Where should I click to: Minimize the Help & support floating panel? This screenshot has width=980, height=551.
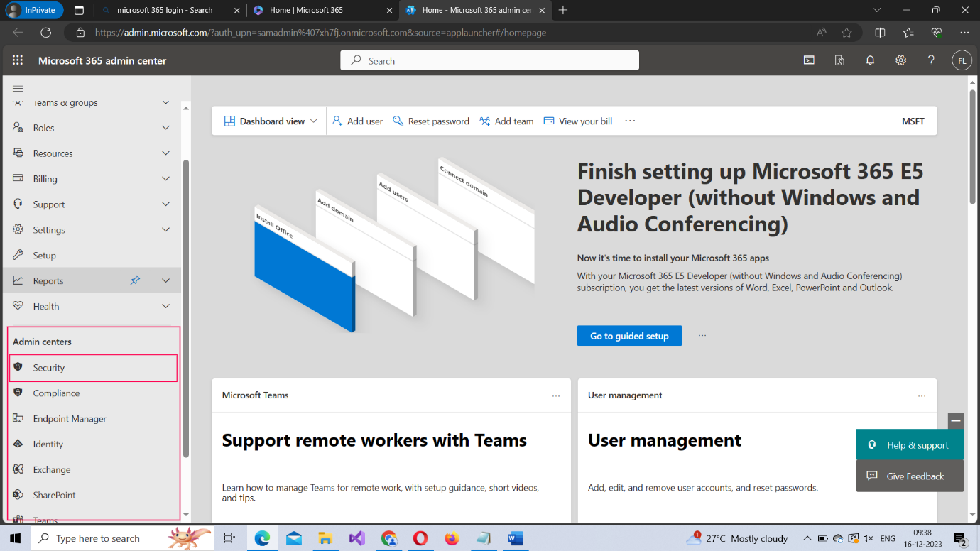(956, 420)
